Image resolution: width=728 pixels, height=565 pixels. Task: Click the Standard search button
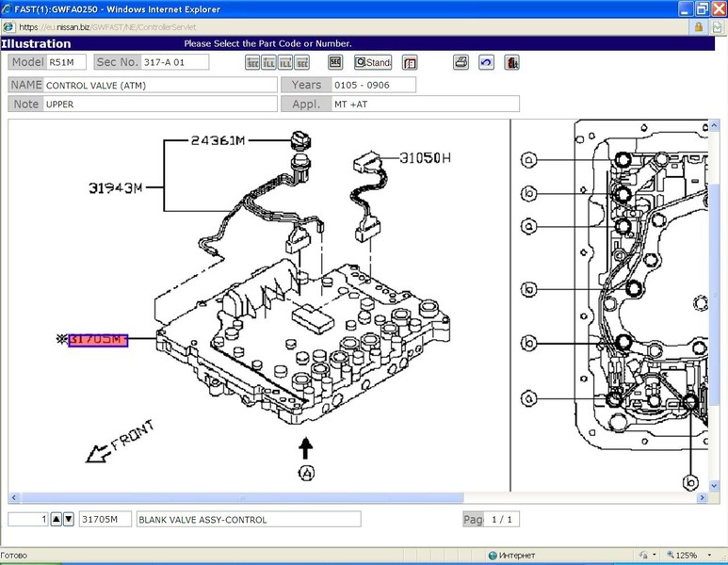point(373,63)
